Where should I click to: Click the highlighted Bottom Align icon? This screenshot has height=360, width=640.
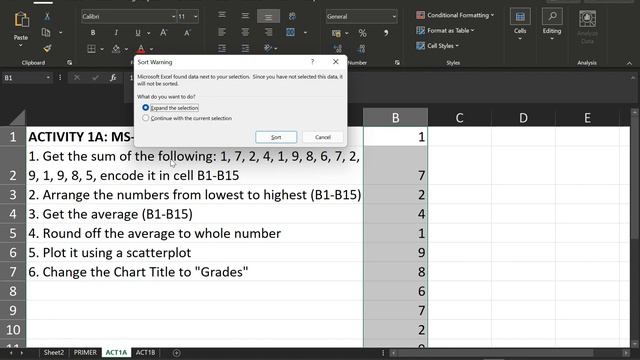[x=268, y=16]
